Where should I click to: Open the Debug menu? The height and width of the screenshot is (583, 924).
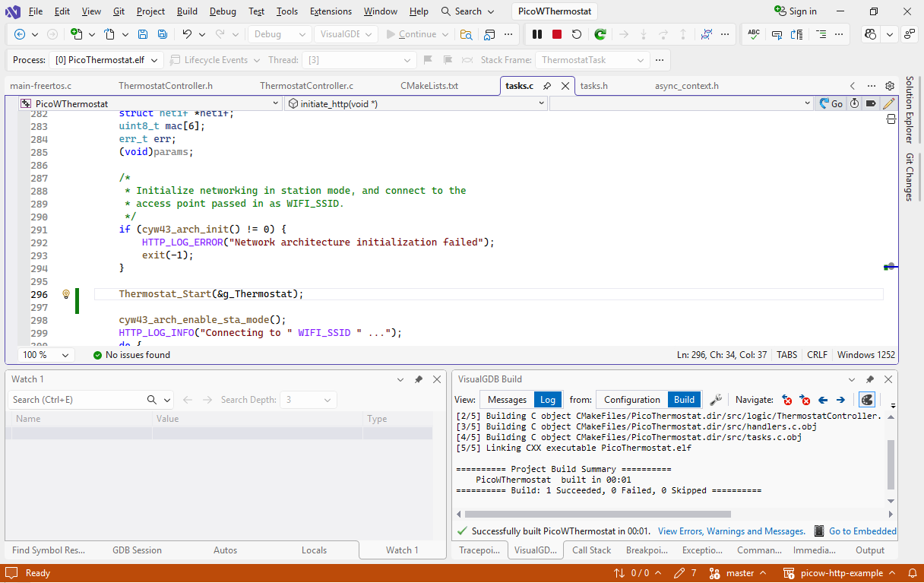coord(223,11)
